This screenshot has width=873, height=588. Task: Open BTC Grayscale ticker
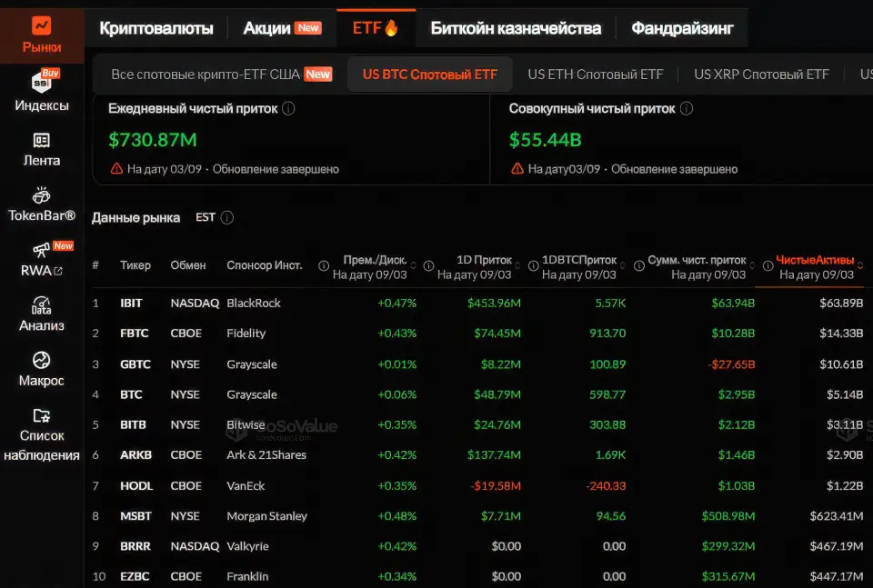pyautogui.click(x=131, y=394)
